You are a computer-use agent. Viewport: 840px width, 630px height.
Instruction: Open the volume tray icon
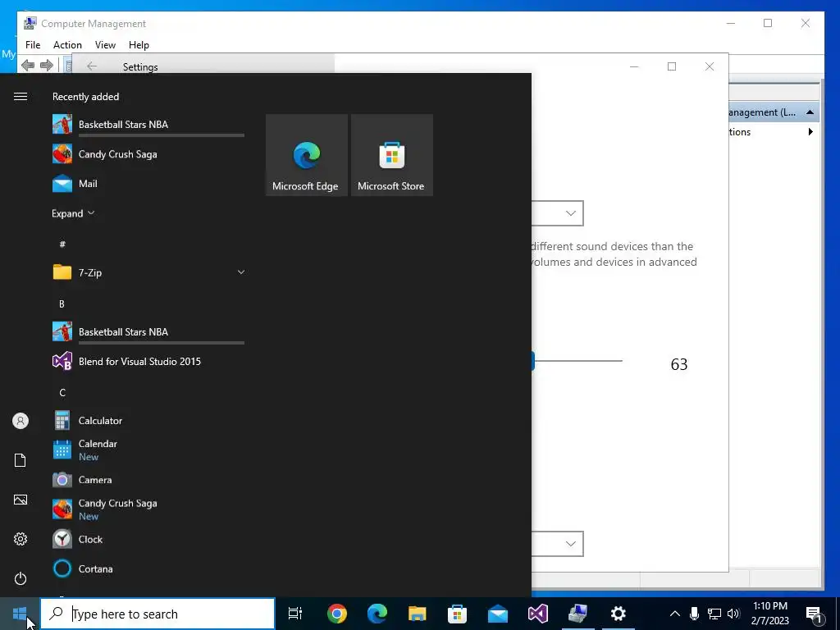tap(733, 614)
